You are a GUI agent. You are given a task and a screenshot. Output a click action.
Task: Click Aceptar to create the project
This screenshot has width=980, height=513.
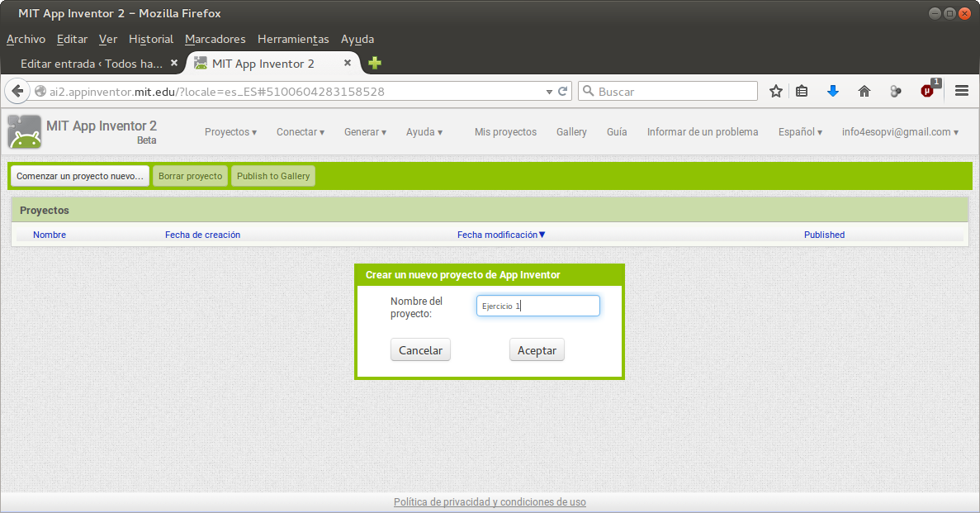coord(537,350)
